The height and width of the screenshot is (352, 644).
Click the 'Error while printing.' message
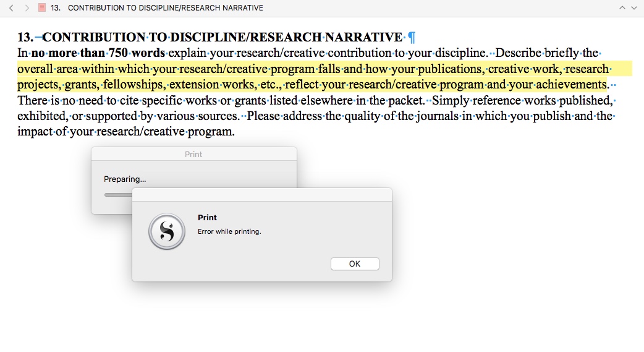[229, 231]
